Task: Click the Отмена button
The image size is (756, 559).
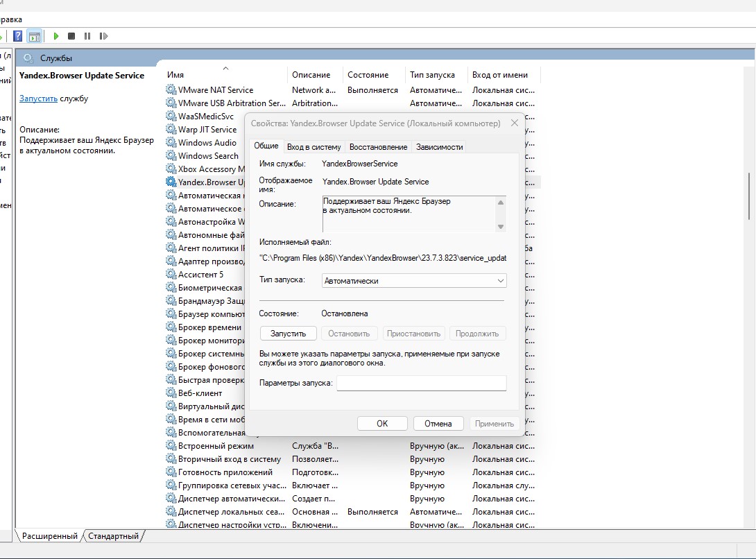Action: pos(438,424)
